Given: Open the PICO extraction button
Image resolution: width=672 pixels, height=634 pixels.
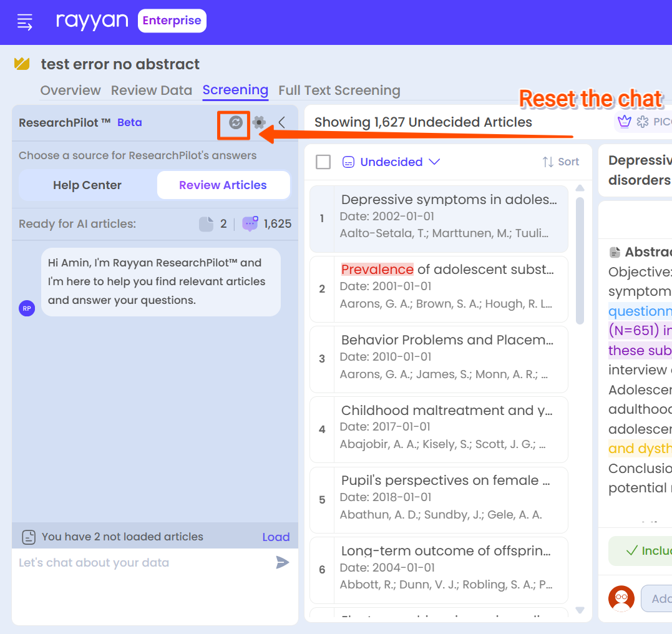Looking at the screenshot, I should [x=653, y=122].
